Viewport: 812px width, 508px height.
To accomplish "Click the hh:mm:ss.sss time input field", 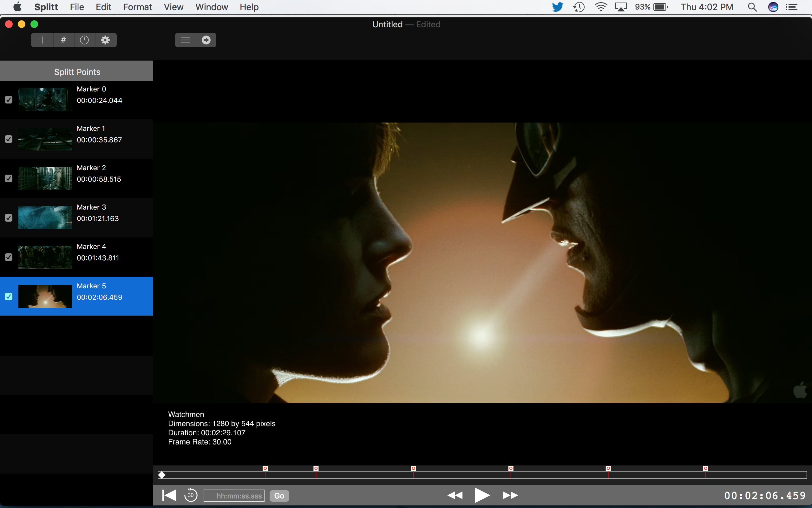I will tap(234, 496).
